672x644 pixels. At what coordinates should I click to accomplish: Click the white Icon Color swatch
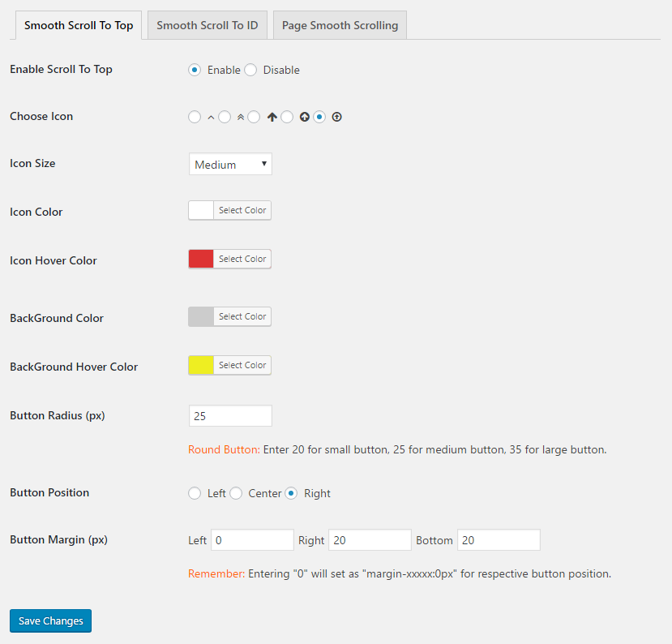pyautogui.click(x=201, y=211)
